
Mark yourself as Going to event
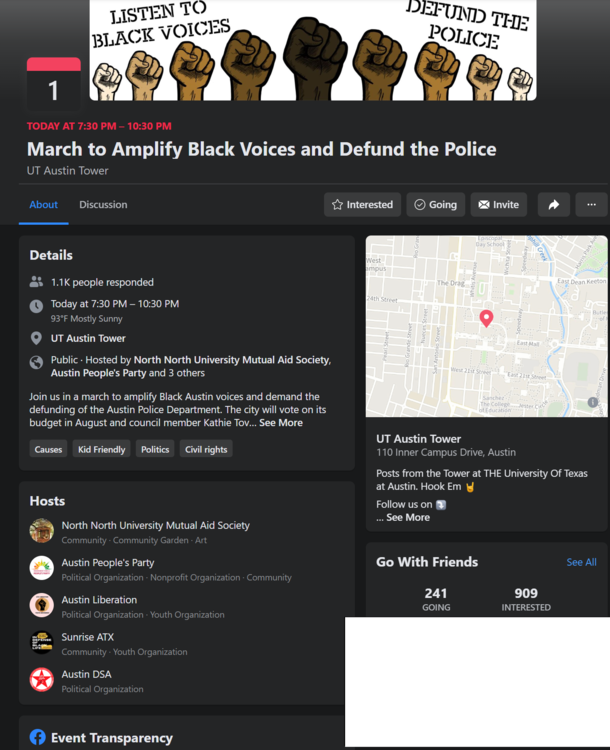[x=435, y=205]
